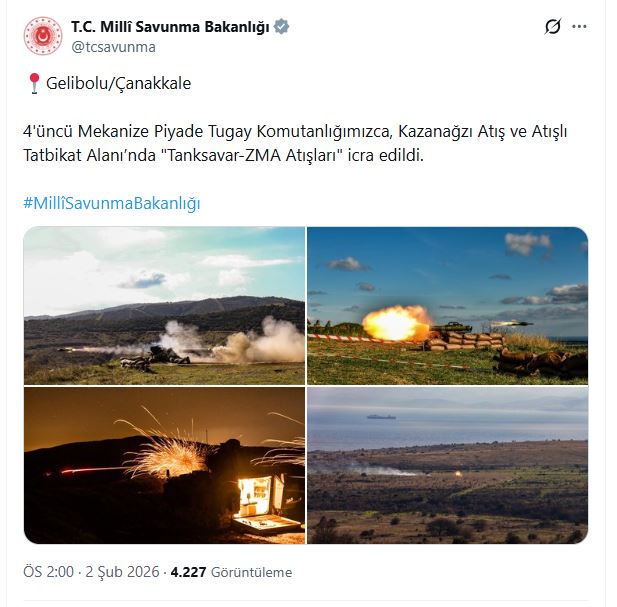617x607 pixels.
Task: Open the three-dot more options menu
Action: 579,27
